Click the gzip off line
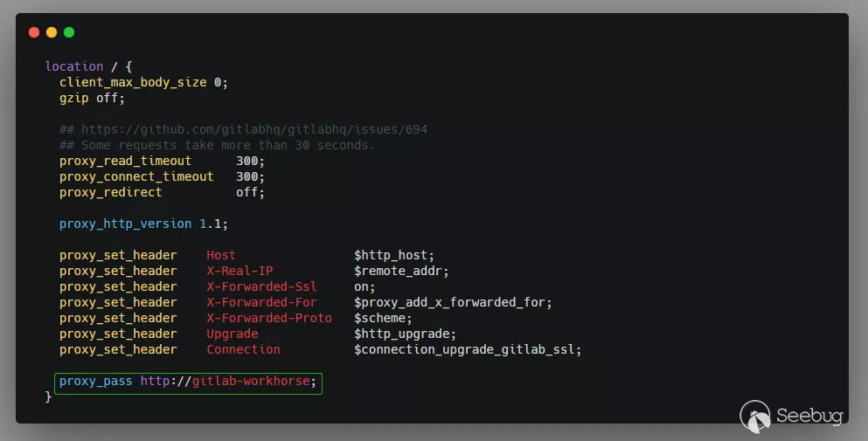This screenshot has width=868, height=441. pyautogui.click(x=92, y=98)
